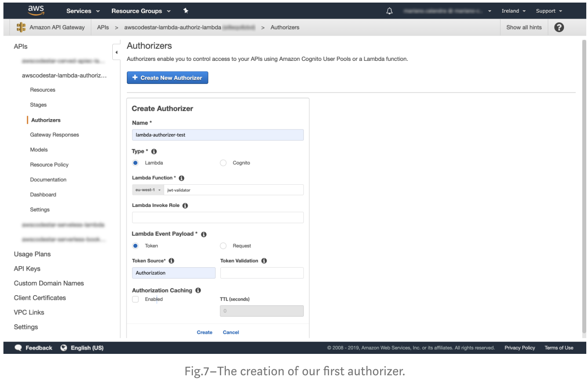Click the info icon beside Type

click(154, 151)
